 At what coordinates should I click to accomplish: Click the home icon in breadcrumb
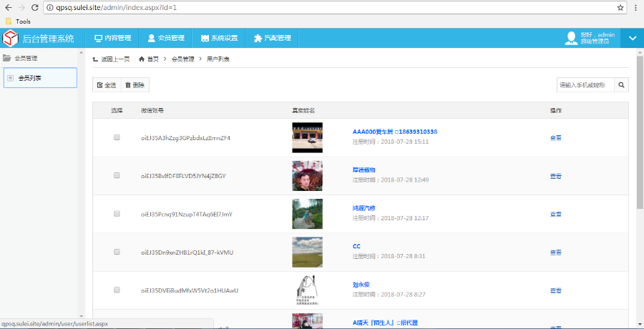pos(142,59)
